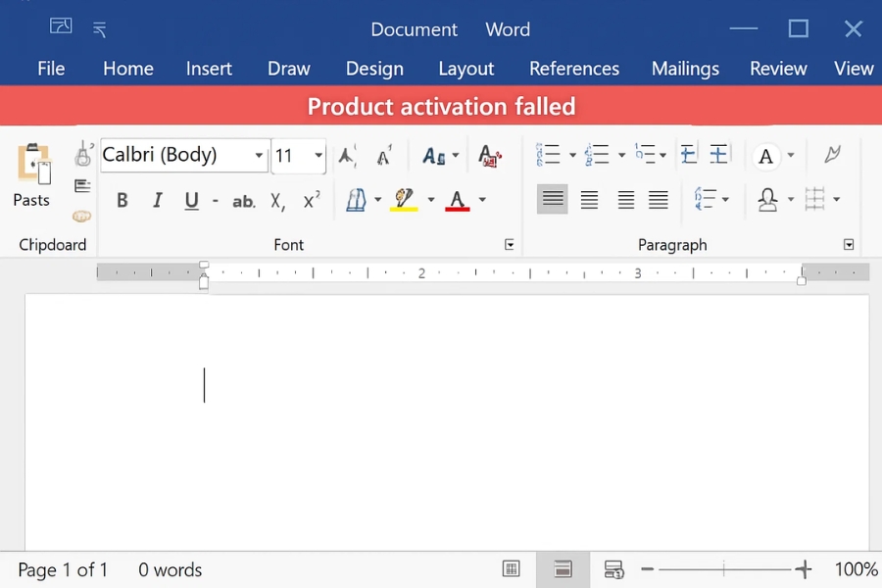Viewport: 882px width, 588px height.
Task: Click the 0 words count in status bar
Action: click(170, 570)
